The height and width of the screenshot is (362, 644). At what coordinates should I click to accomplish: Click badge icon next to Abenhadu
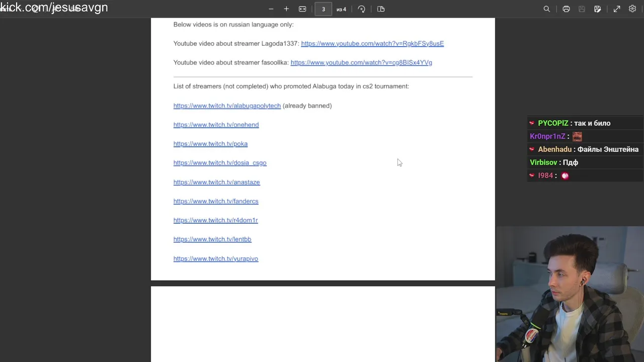[x=532, y=149]
